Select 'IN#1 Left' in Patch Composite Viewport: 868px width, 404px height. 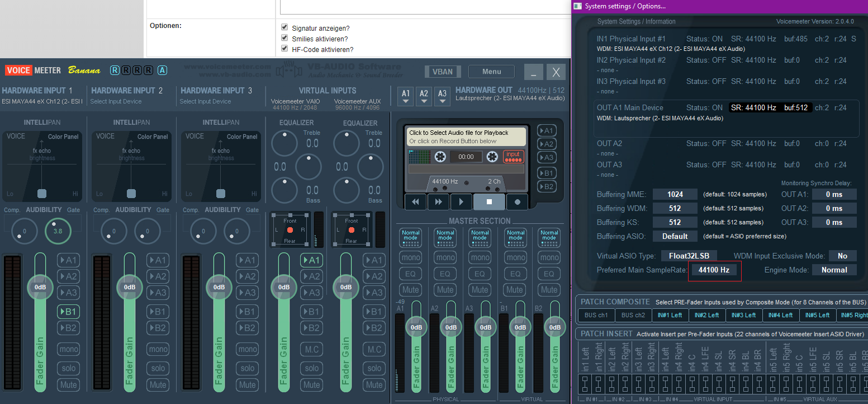(x=670, y=315)
